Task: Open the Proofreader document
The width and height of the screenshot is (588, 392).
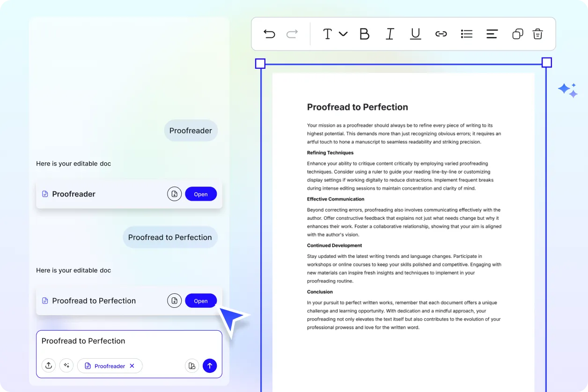Action: 201,194
